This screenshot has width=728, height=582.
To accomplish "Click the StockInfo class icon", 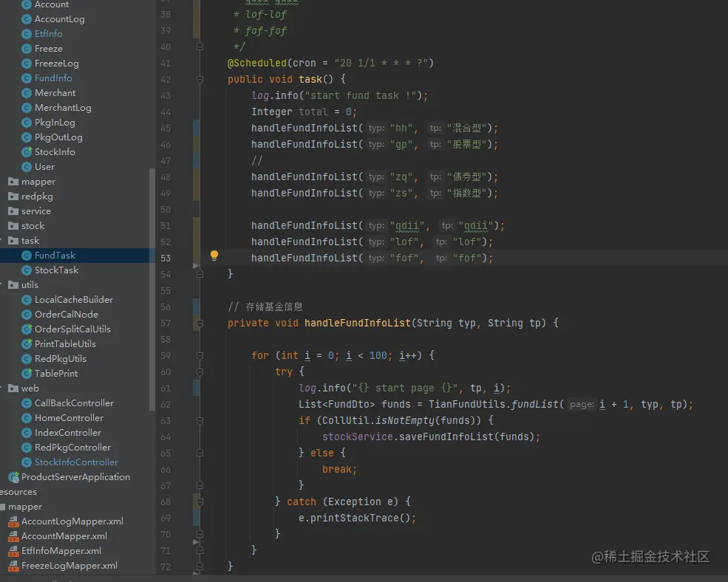I will pyautogui.click(x=27, y=151).
